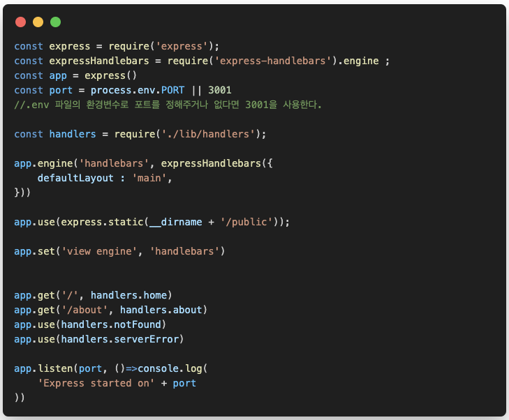Select console.log in the listen call
Viewport: 509px width, 420px height.
170,369
